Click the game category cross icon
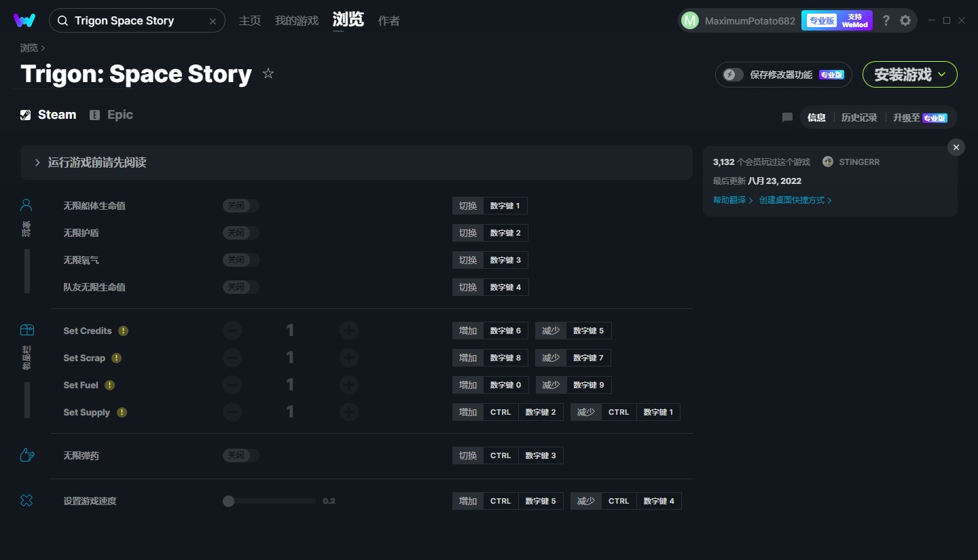This screenshot has height=560, width=978. coord(26,500)
